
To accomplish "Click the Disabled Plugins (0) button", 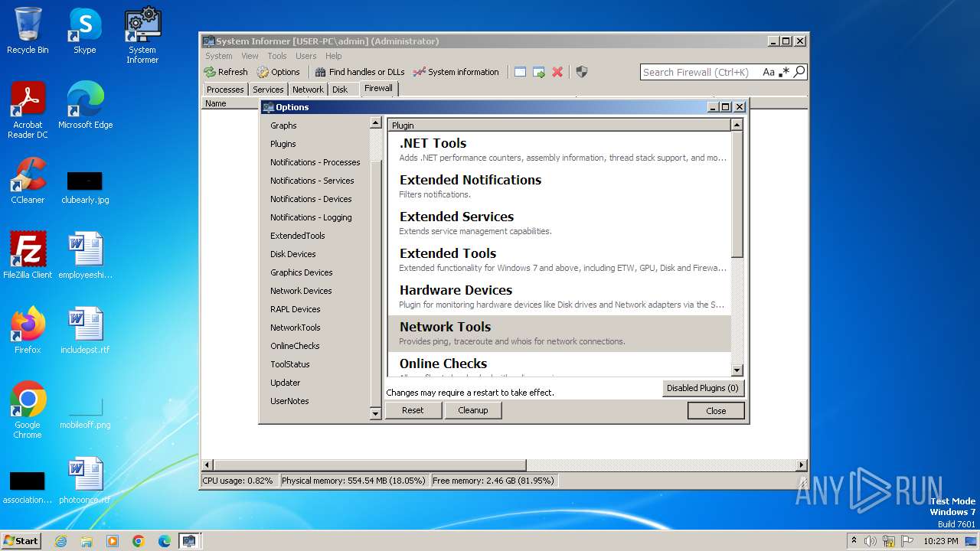I will click(703, 388).
